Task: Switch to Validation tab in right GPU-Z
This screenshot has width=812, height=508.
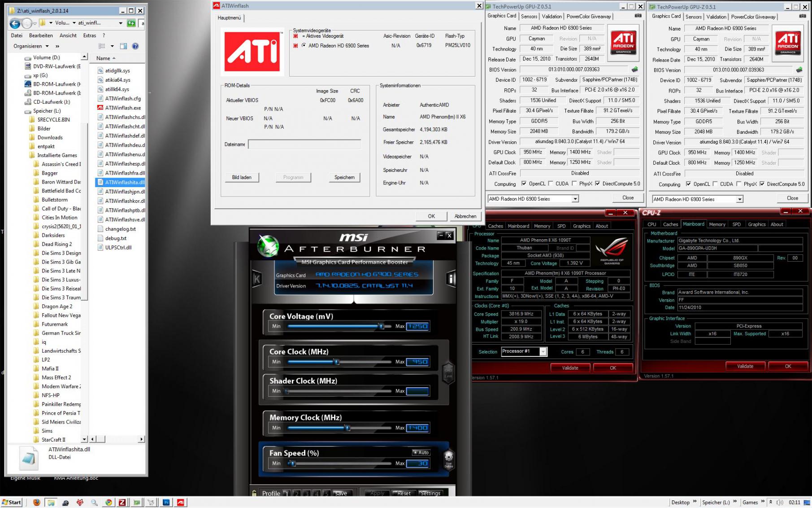Action: pyautogui.click(x=716, y=17)
